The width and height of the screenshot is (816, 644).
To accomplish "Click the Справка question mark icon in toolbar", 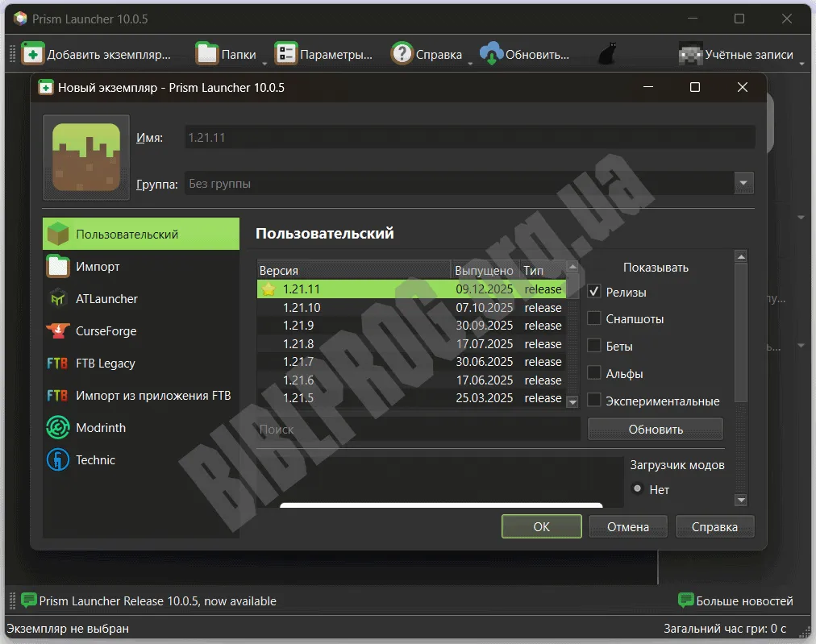I will pyautogui.click(x=402, y=53).
